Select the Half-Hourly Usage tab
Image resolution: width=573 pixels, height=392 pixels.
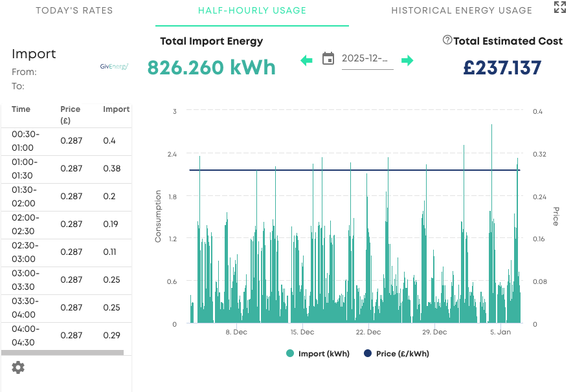[x=252, y=10]
